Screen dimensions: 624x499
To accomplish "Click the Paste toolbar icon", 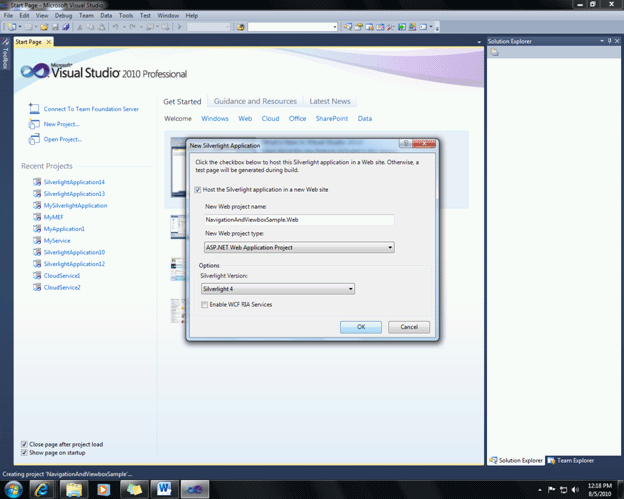I will (x=101, y=27).
